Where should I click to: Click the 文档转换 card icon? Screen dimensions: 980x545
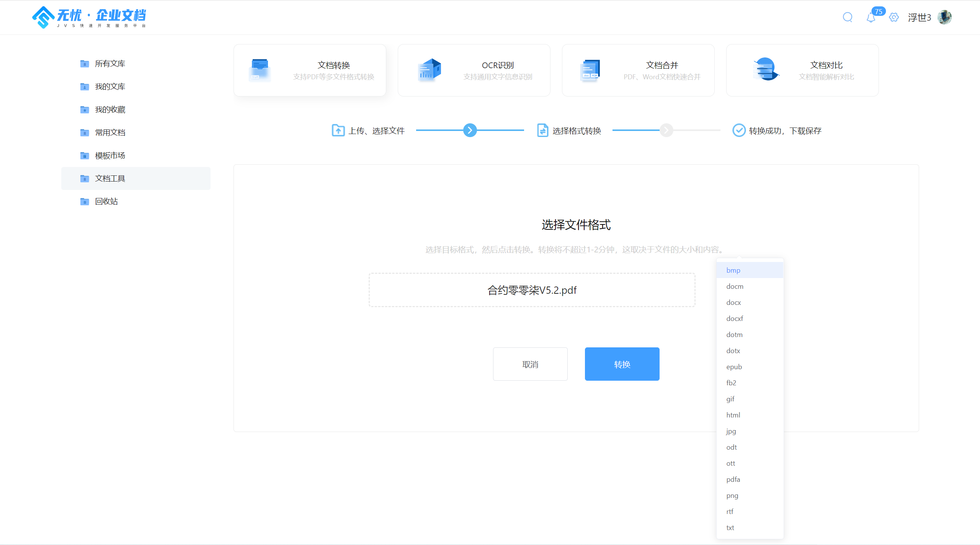(x=260, y=70)
